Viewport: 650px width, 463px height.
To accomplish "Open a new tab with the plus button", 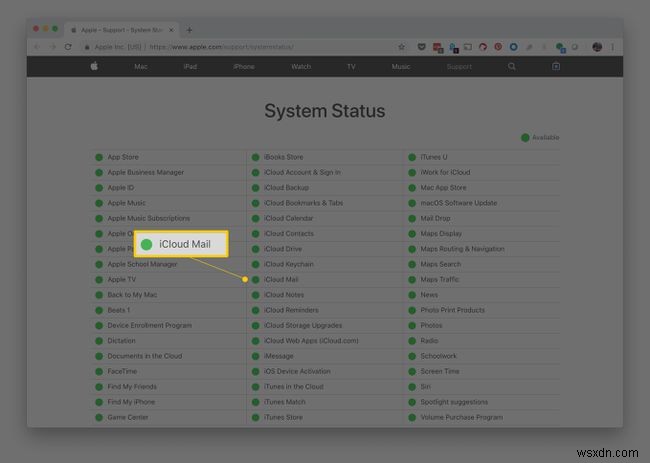I will tap(189, 30).
